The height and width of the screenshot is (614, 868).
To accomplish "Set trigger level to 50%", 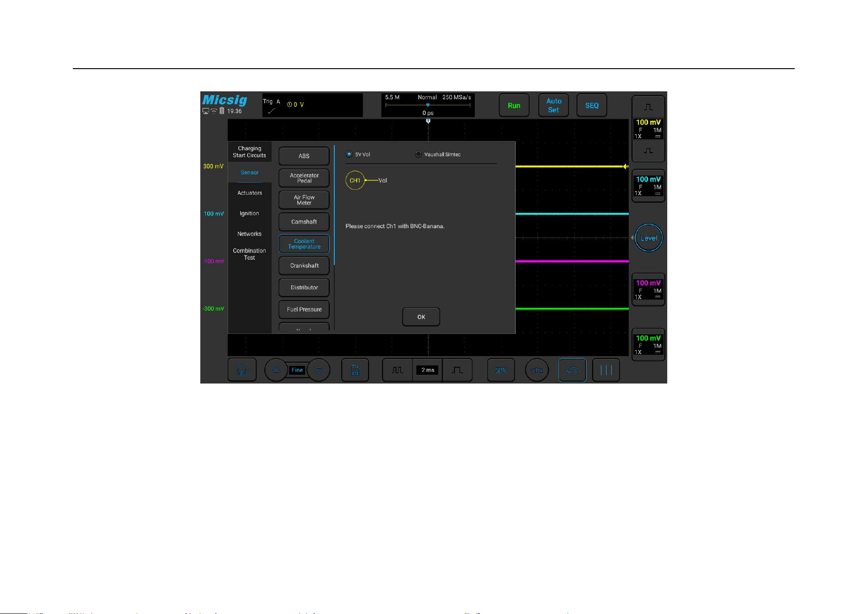I will click(x=501, y=370).
